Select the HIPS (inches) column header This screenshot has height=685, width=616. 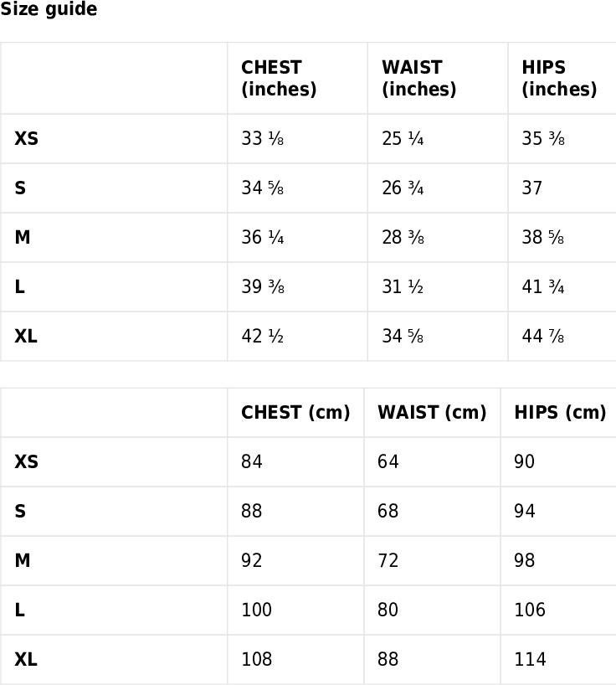click(559, 78)
